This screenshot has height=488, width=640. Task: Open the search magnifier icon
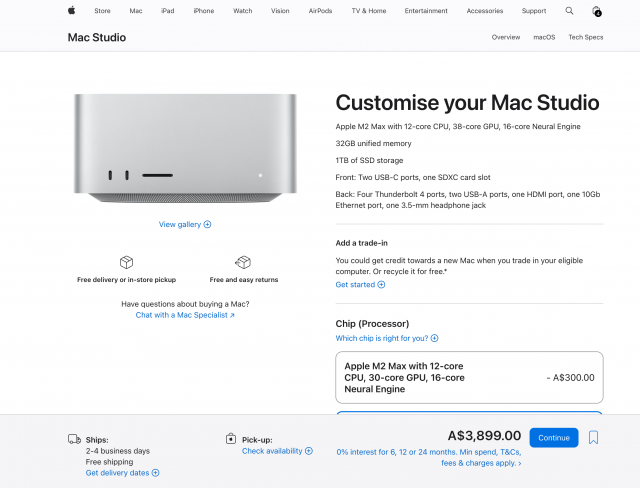click(x=569, y=11)
